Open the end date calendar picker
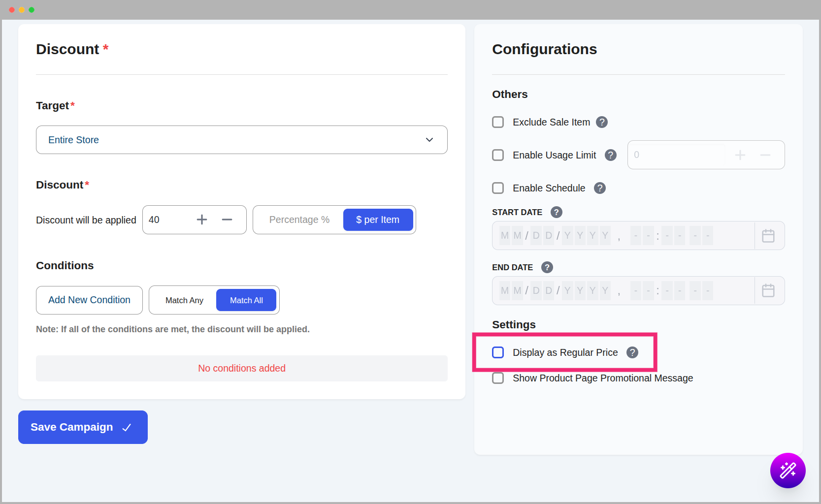The width and height of the screenshot is (821, 504). coord(768,291)
